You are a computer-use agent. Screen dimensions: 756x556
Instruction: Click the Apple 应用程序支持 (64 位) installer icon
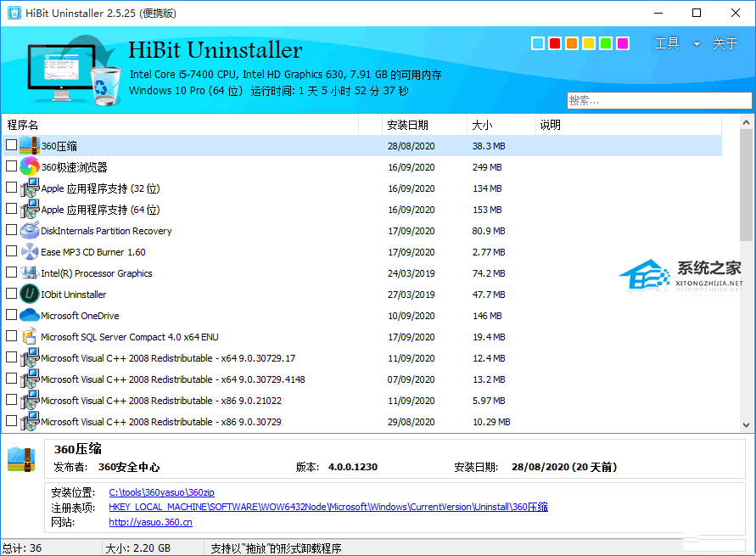[30, 210]
